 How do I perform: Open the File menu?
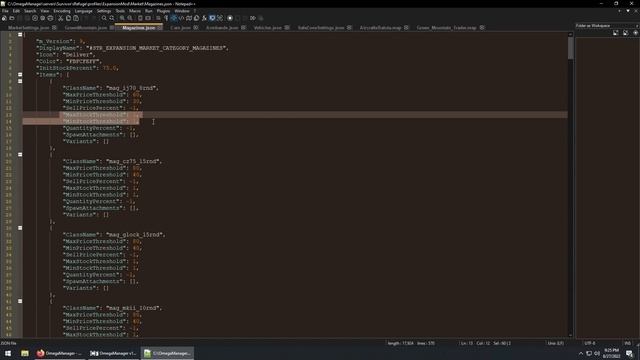point(5,11)
